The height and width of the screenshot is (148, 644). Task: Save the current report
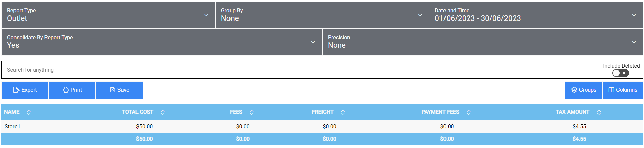[119, 90]
